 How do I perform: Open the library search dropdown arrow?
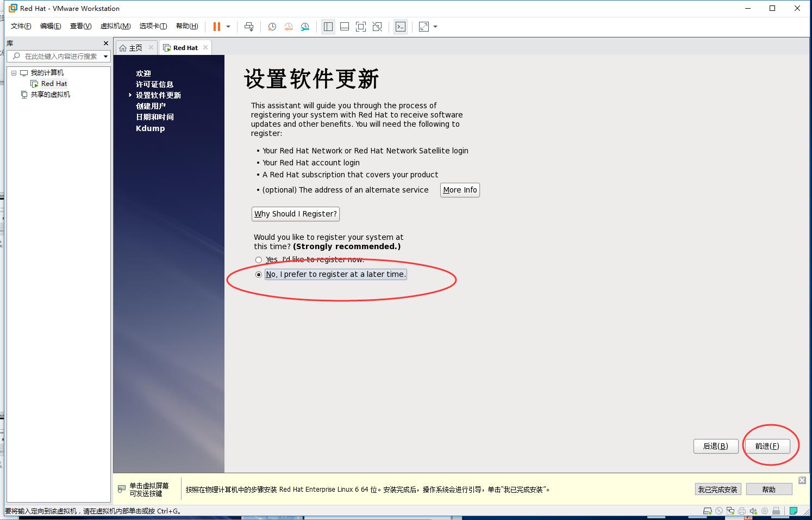pyautogui.click(x=106, y=56)
